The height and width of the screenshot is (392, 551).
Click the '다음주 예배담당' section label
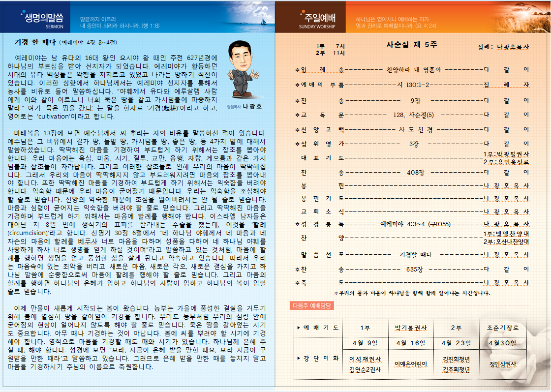[x=312, y=305]
